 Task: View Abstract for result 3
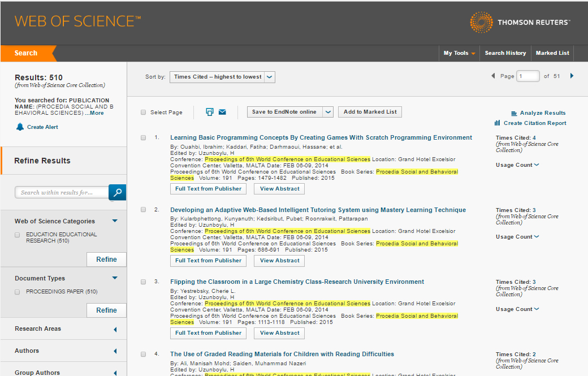click(x=279, y=333)
